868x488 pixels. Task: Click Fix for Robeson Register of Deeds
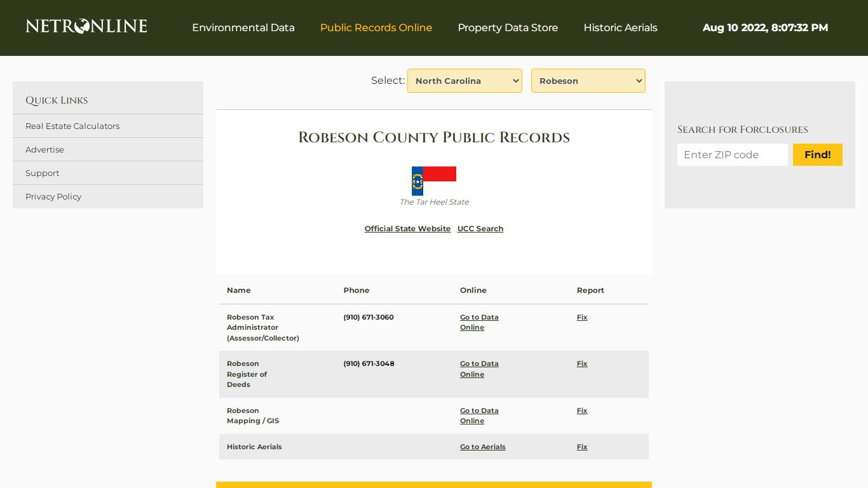(582, 363)
